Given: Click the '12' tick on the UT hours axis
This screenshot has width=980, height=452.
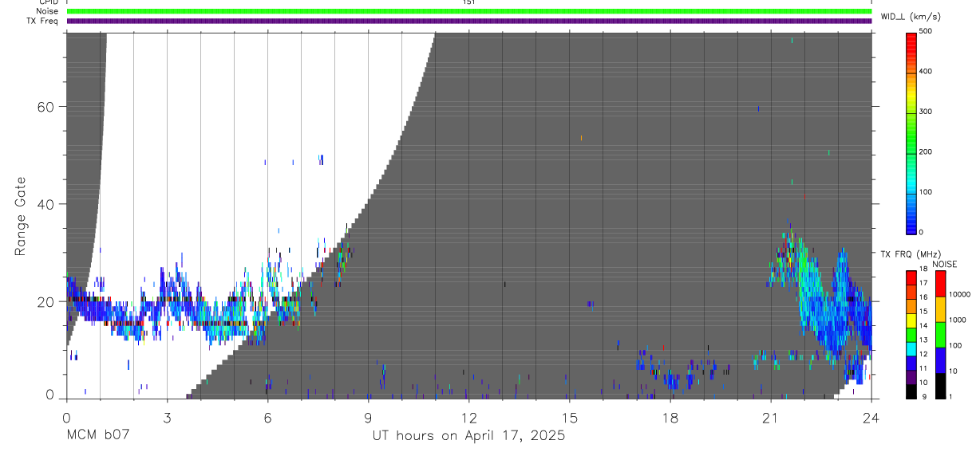Looking at the screenshot, I should [468, 416].
